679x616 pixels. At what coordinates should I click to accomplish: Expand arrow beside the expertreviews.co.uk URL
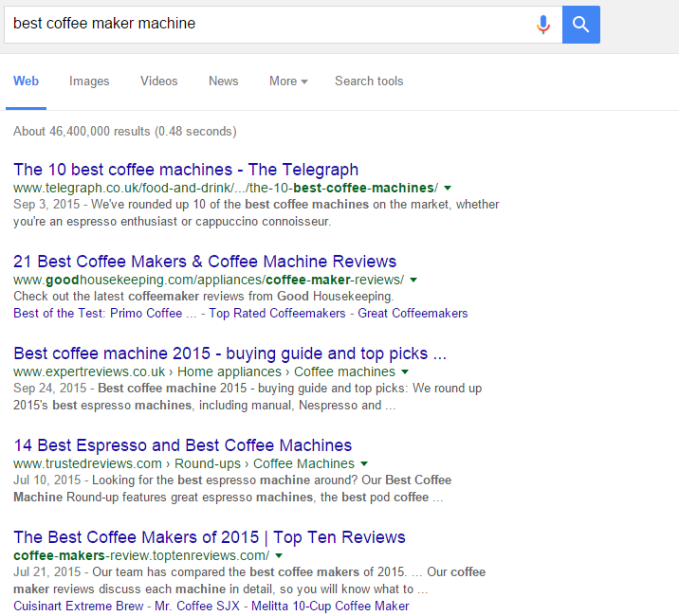[405, 371]
